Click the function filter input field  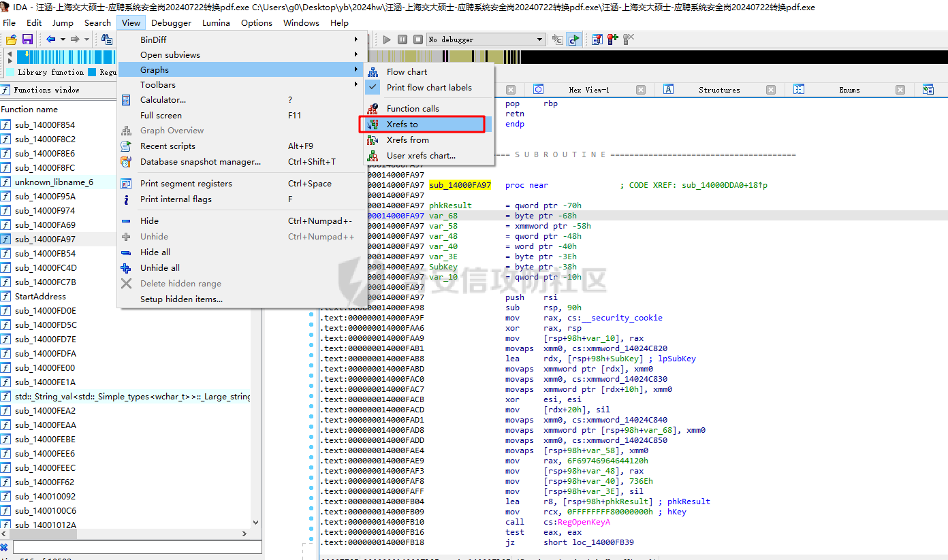pyautogui.click(x=136, y=547)
